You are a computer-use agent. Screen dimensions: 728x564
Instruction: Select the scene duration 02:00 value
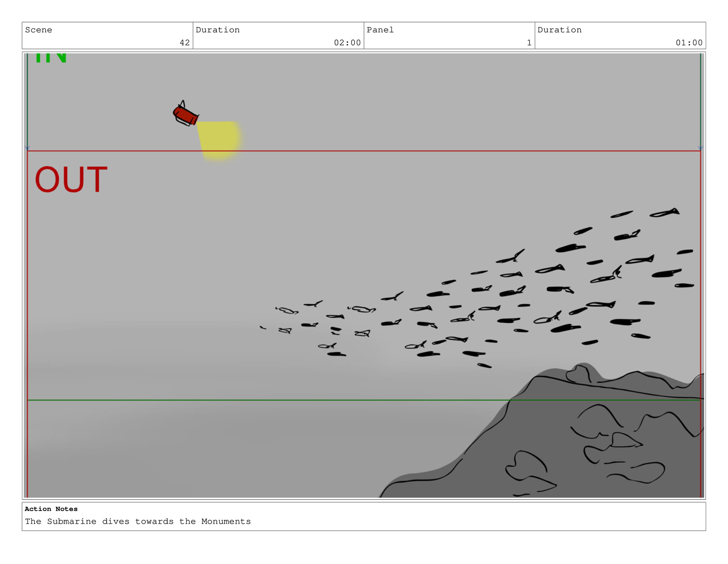pos(347,43)
